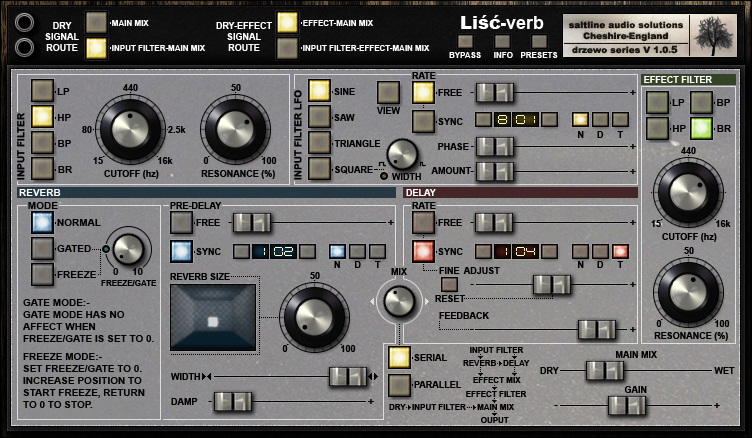Choose TRIANGLE LFO waveform

(319, 142)
